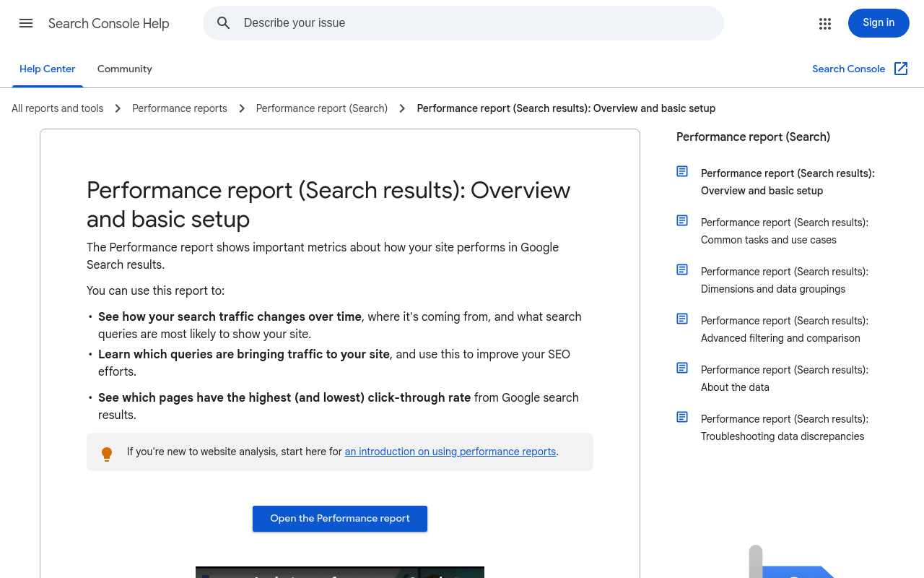The width and height of the screenshot is (924, 578).
Task: Click the Performance report (Search) sidebar heading
Action: tap(753, 137)
